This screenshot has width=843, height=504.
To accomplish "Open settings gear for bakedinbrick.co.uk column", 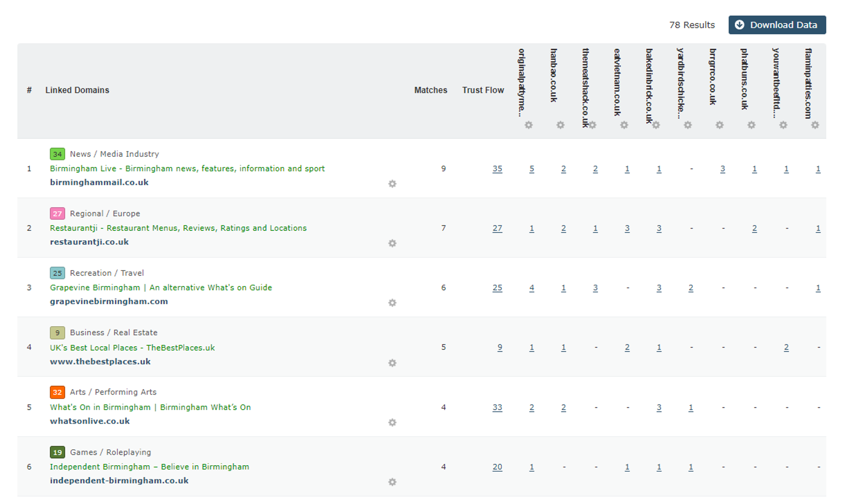I will (656, 125).
